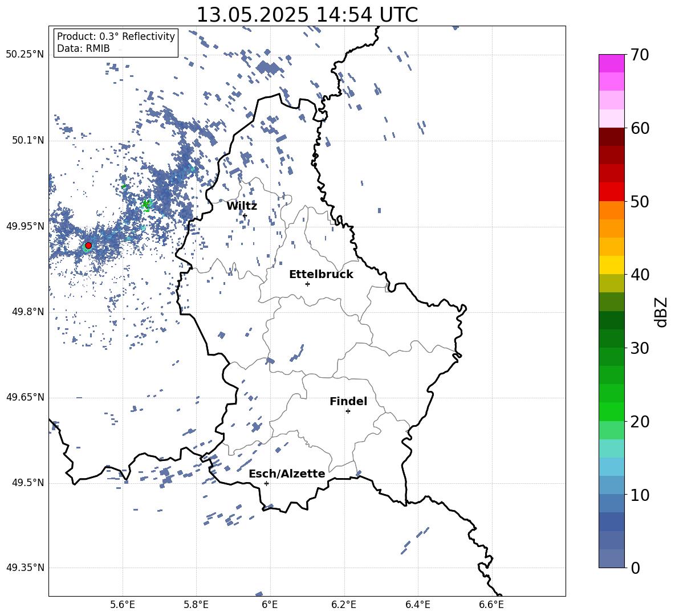This screenshot has height=616, width=675.
Task: Click the Esch/Alzette station cross marker
Action: 266,483
